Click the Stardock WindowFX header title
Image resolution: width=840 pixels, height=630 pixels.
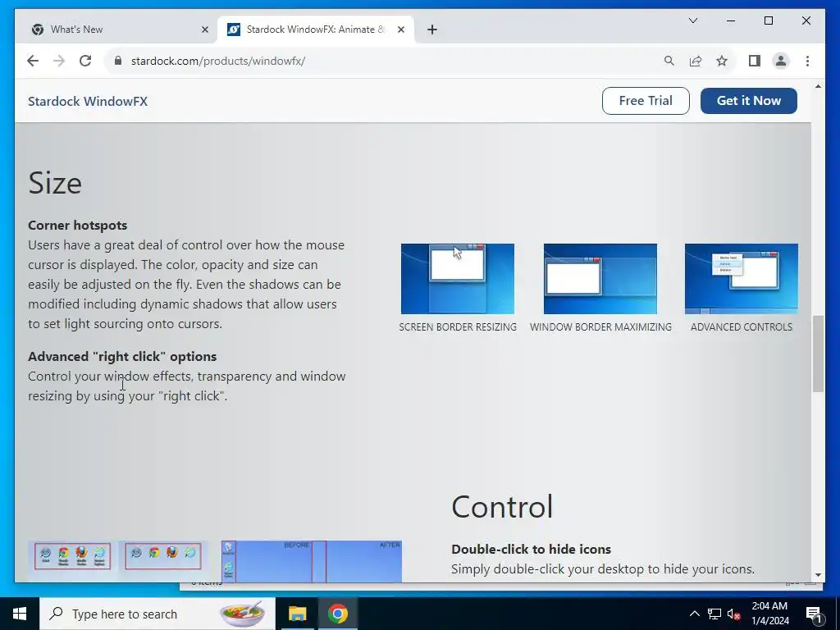(87, 101)
